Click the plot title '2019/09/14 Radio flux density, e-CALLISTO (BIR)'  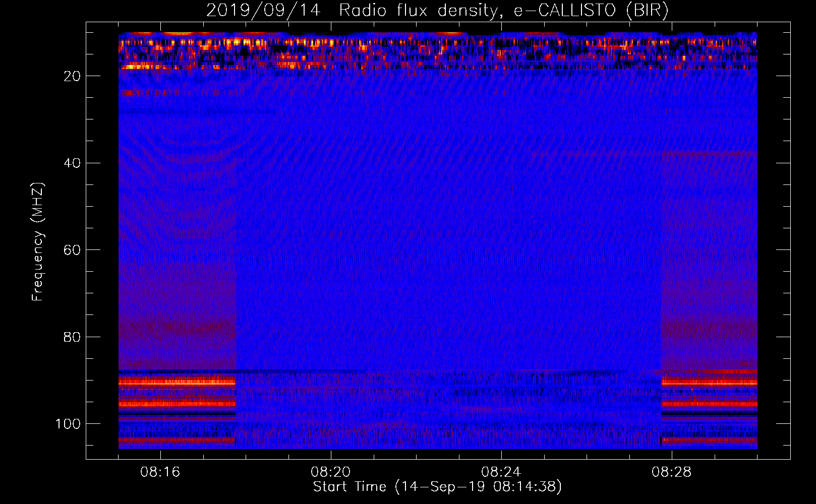[437, 11]
